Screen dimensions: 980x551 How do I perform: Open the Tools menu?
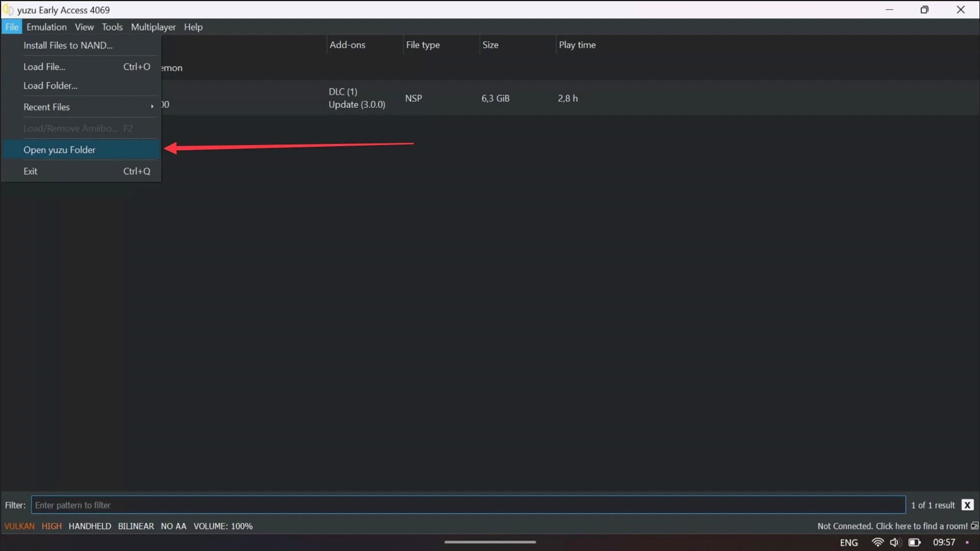(x=112, y=27)
